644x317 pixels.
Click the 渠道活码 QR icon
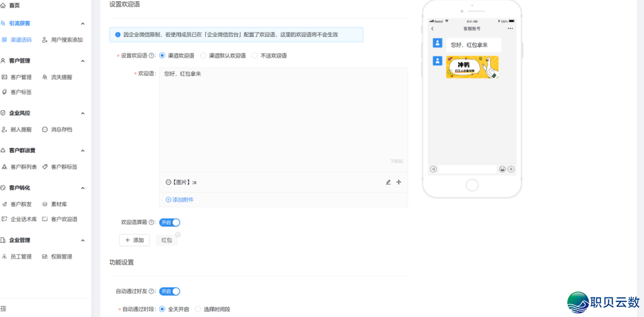pos(4,40)
